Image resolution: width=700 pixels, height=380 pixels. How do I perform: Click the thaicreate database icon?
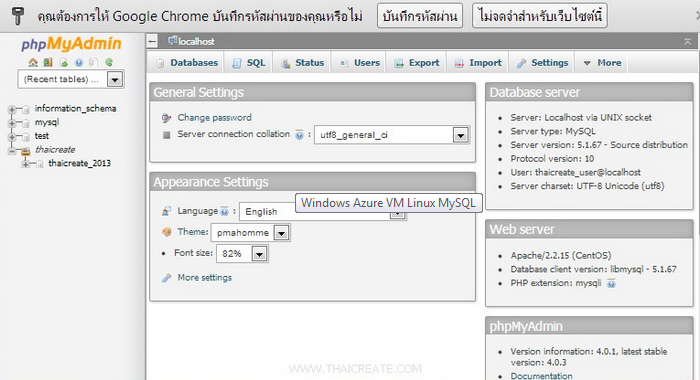[x=26, y=151]
